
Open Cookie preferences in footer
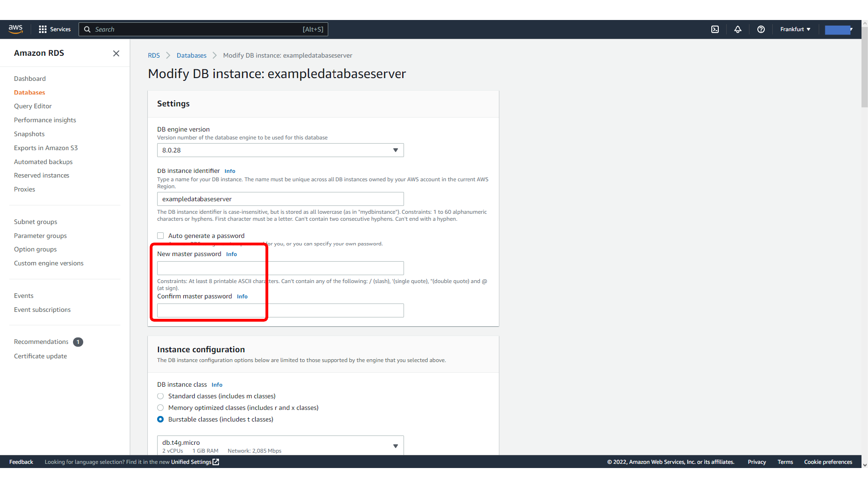point(828,462)
